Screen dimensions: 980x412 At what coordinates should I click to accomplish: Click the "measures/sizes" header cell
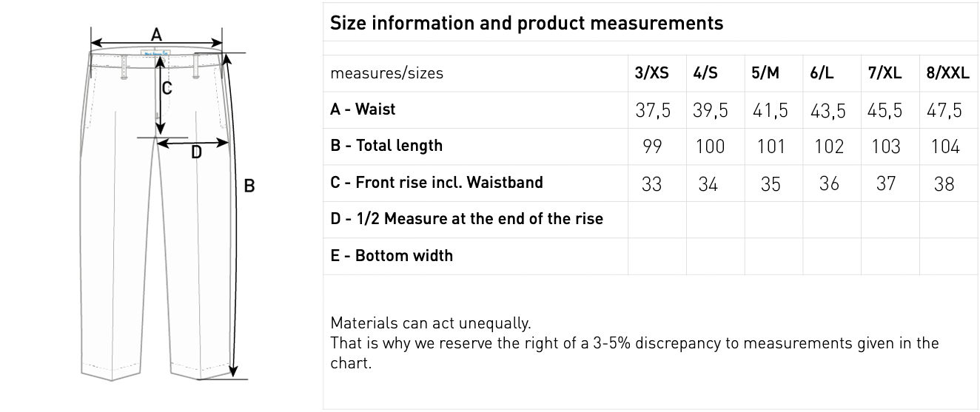coord(386,73)
